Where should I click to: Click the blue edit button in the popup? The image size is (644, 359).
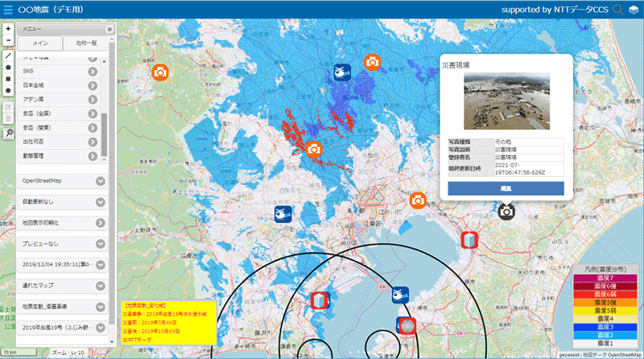click(506, 188)
